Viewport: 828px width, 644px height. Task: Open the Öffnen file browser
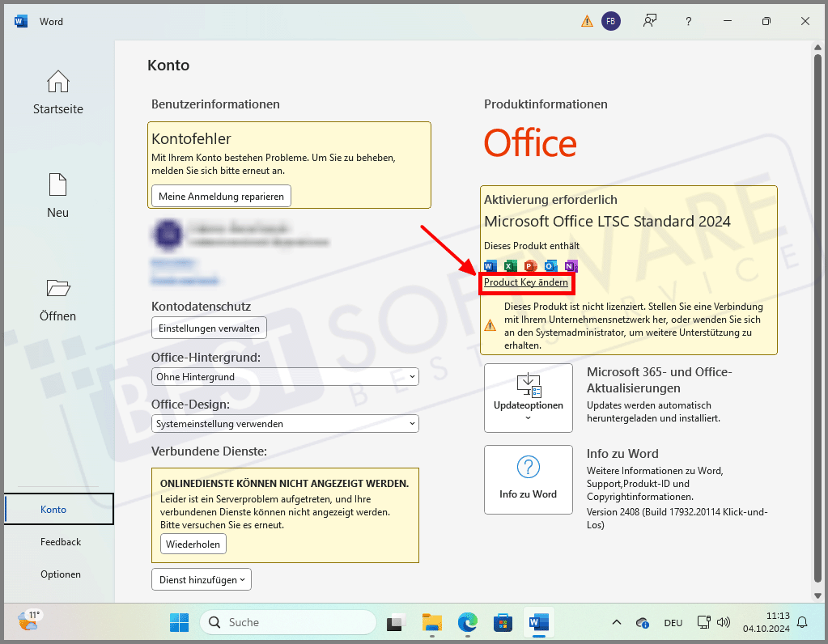tap(58, 300)
